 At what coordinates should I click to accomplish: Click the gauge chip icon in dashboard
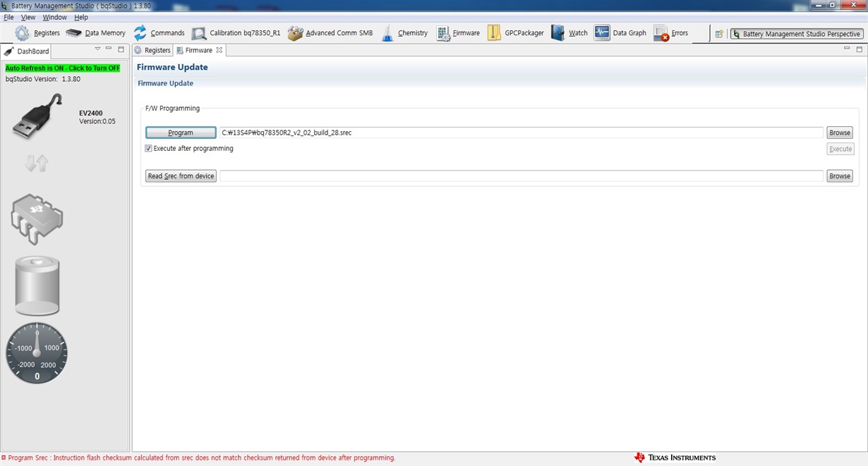tap(37, 219)
